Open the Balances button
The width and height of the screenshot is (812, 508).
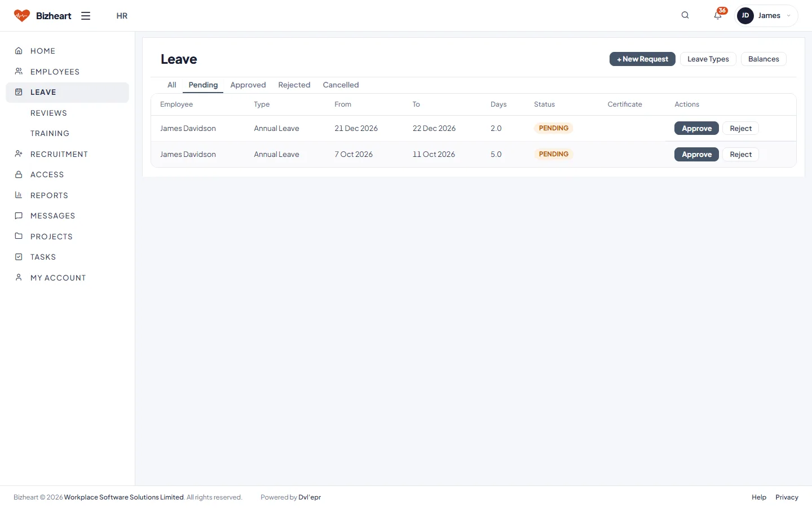[764, 59]
